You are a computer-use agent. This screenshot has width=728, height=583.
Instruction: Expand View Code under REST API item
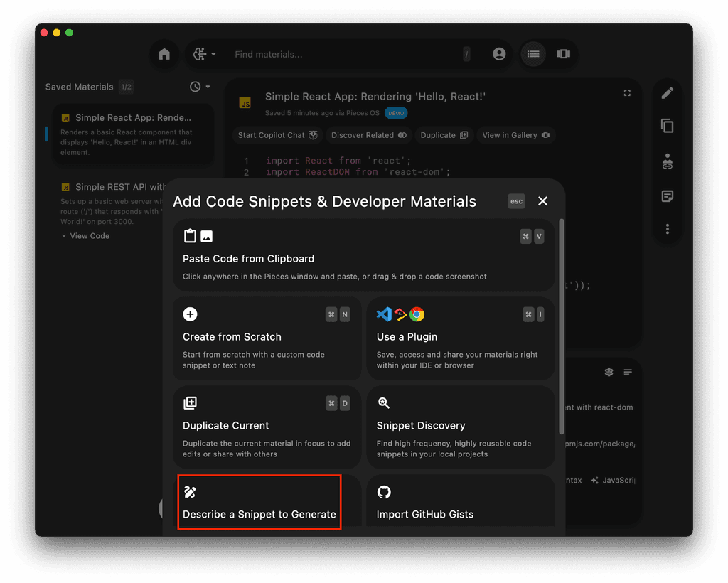coord(85,236)
